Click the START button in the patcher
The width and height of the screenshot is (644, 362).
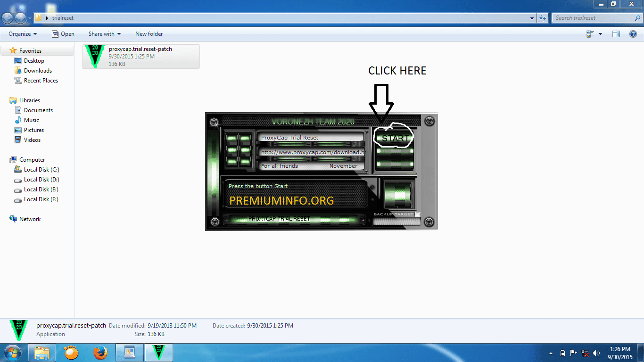395,138
